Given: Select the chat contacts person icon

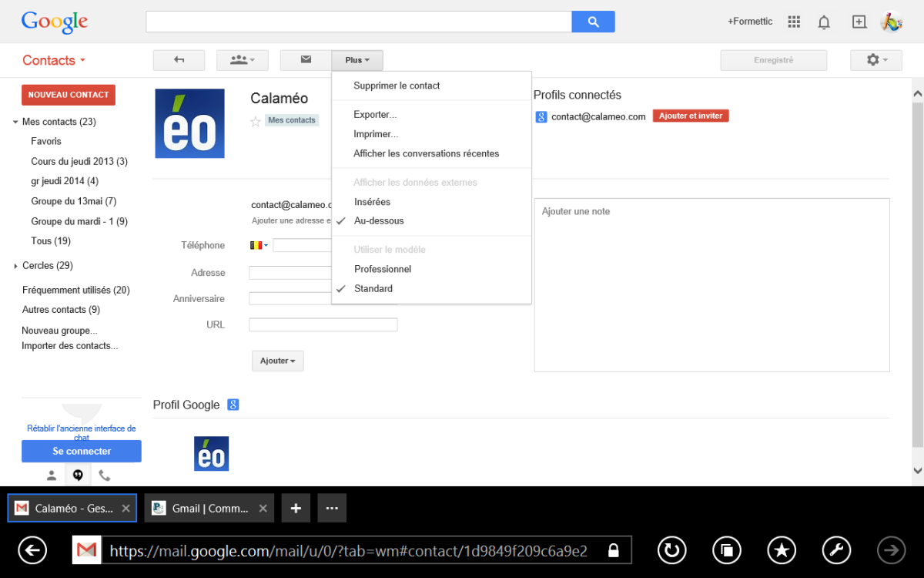Looking at the screenshot, I should [52, 476].
